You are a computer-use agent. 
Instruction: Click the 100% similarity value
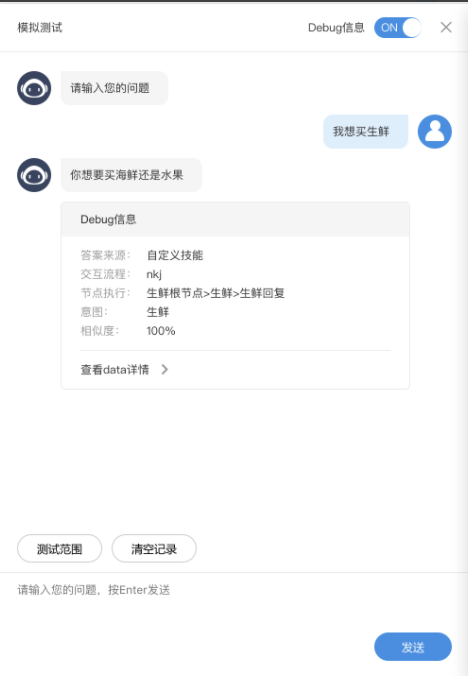pos(161,331)
